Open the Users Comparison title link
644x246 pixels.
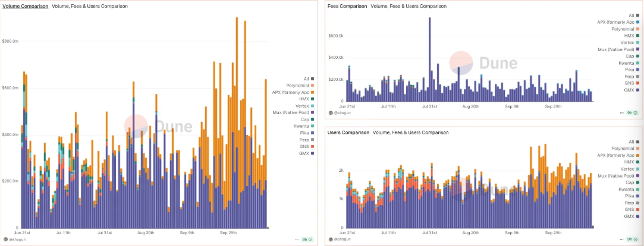pyautogui.click(x=348, y=131)
